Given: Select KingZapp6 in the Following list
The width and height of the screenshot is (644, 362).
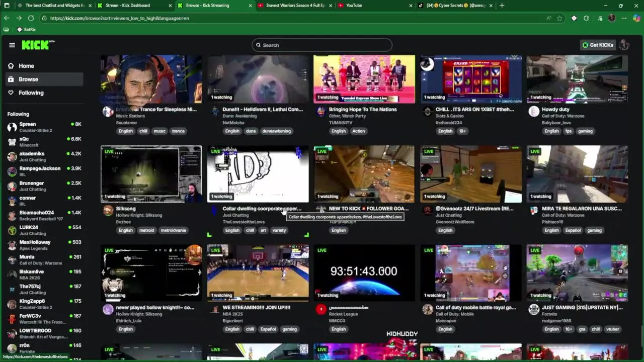Looking at the screenshot, I should click(44, 304).
